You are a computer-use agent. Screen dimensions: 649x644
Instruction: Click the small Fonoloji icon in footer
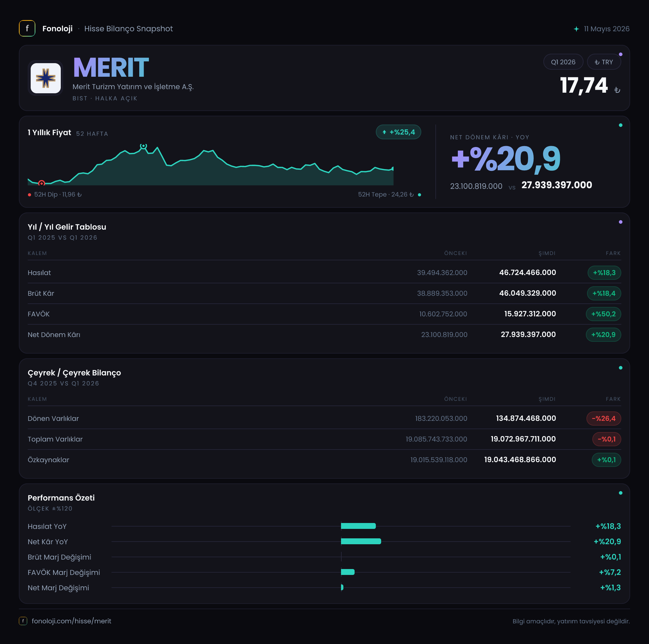coord(23,621)
